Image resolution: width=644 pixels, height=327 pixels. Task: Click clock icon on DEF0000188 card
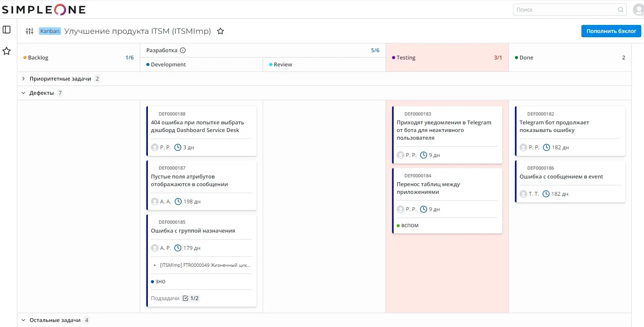178,147
